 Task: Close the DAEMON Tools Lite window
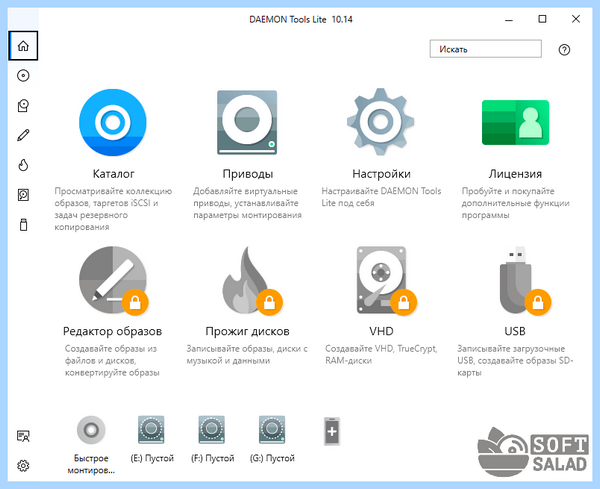click(x=576, y=19)
